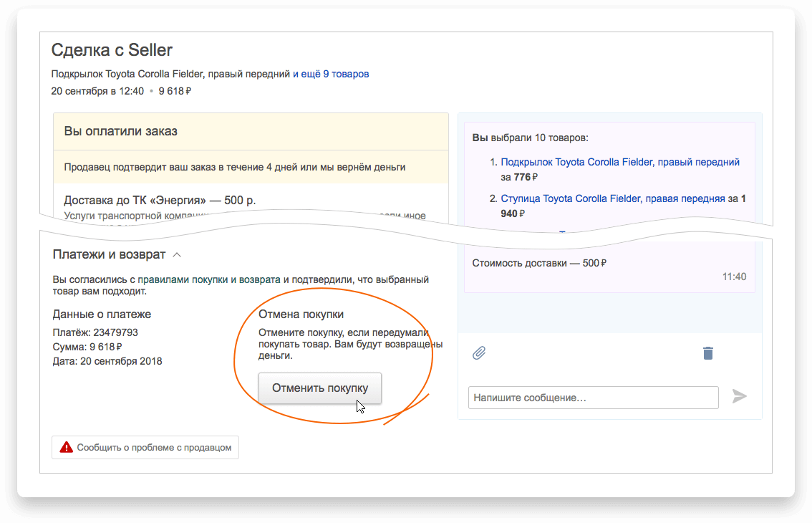Click the 11:40 message timestamp
This screenshot has width=812, height=523.
tap(734, 277)
